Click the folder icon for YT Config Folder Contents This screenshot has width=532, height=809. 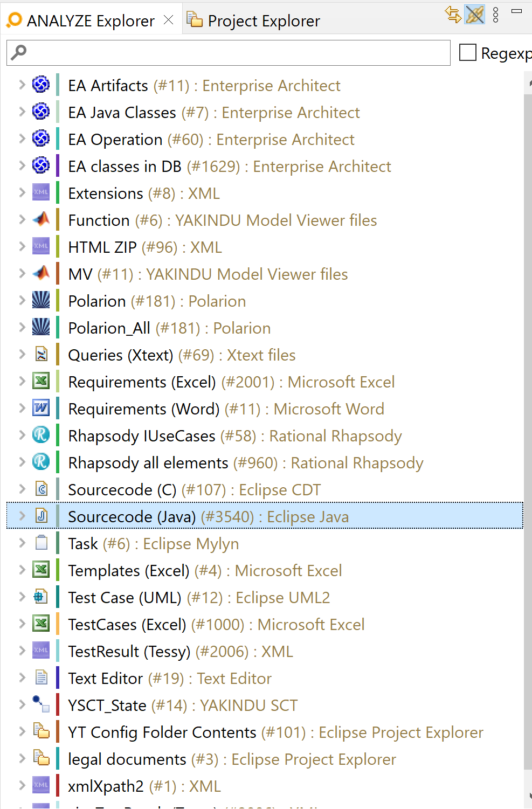click(x=41, y=731)
